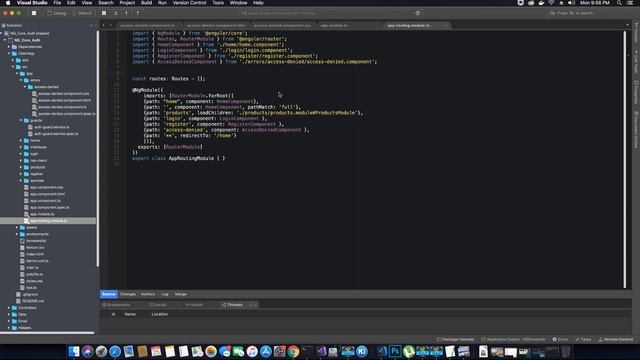
Task: Launch Photoshop from the dock
Action: coord(395,351)
